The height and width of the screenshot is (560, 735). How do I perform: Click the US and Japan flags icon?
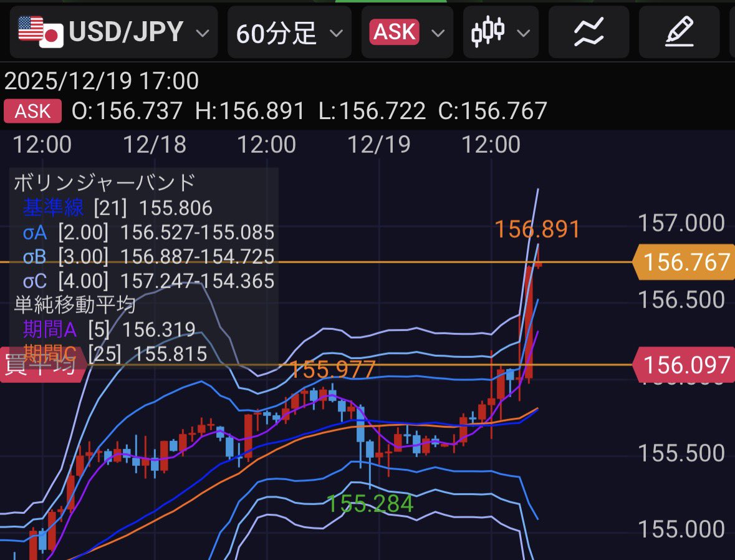click(x=41, y=32)
